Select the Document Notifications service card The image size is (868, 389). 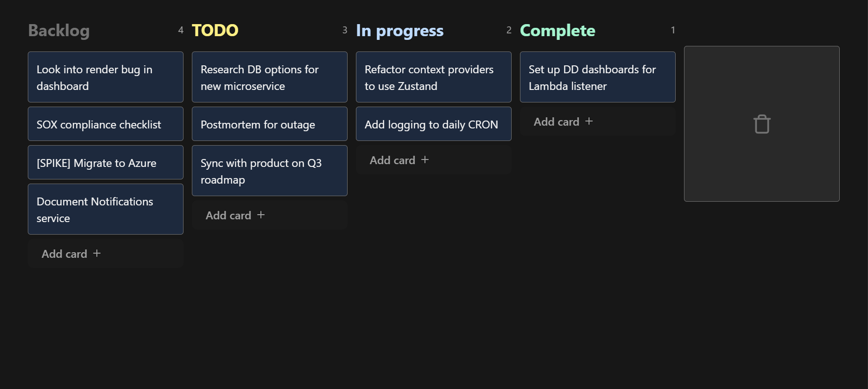click(x=105, y=209)
